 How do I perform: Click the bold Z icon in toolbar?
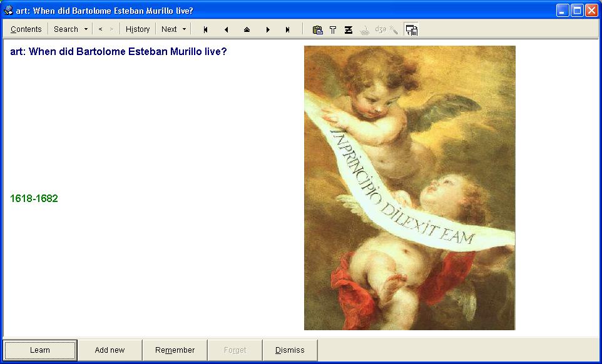pyautogui.click(x=349, y=29)
